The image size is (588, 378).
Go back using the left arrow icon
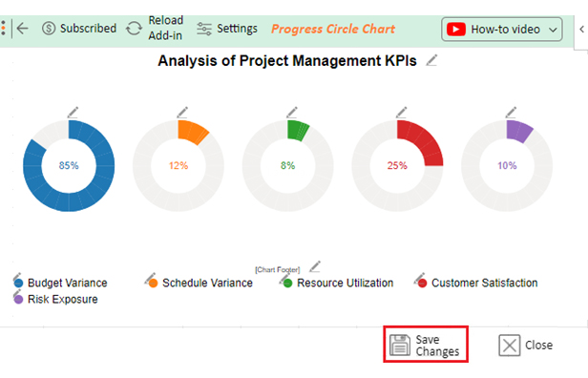click(23, 29)
